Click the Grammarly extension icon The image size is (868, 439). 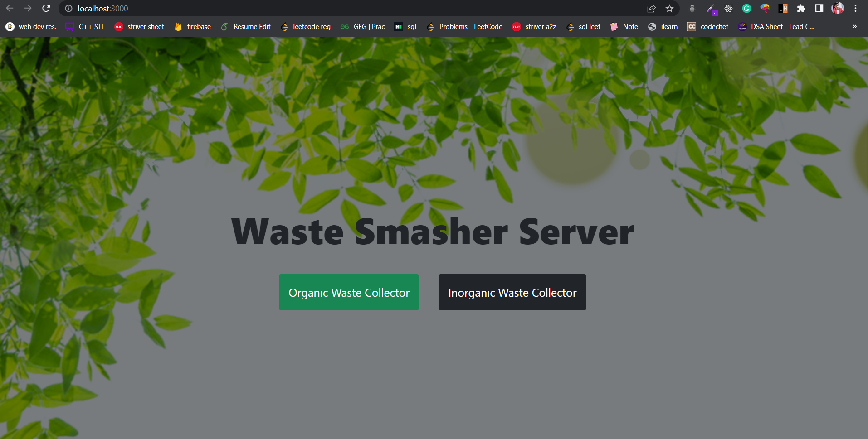point(746,8)
